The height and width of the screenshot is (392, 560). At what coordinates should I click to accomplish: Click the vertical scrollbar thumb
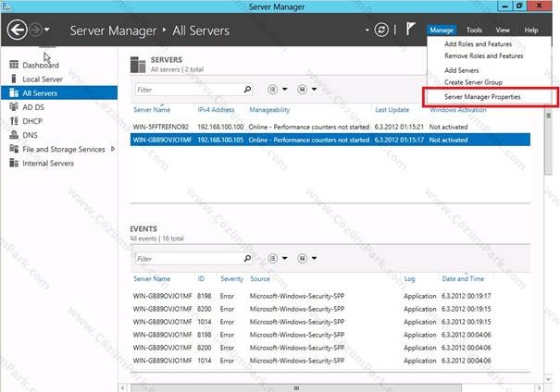pos(548,143)
